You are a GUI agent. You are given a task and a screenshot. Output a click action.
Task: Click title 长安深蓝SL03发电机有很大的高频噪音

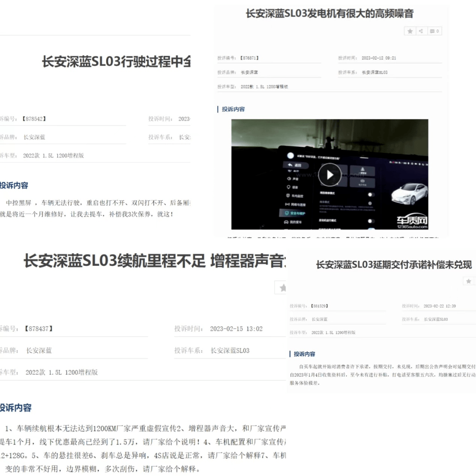[x=330, y=14]
